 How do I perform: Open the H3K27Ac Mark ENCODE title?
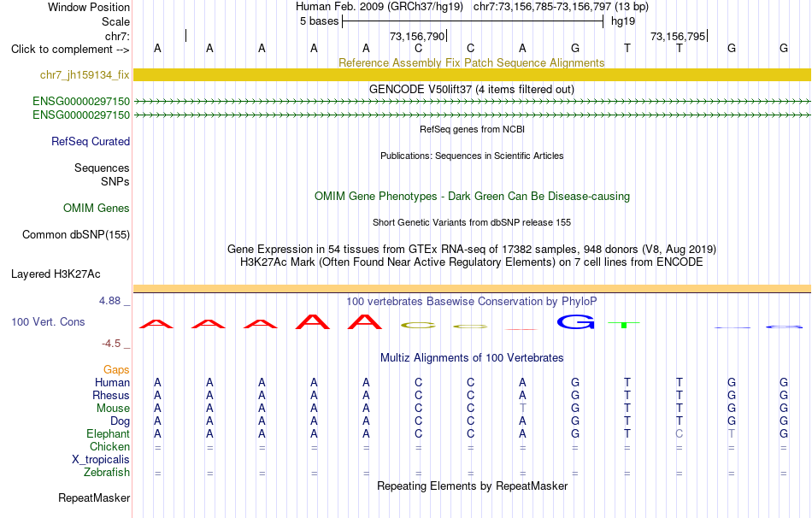[472, 262]
